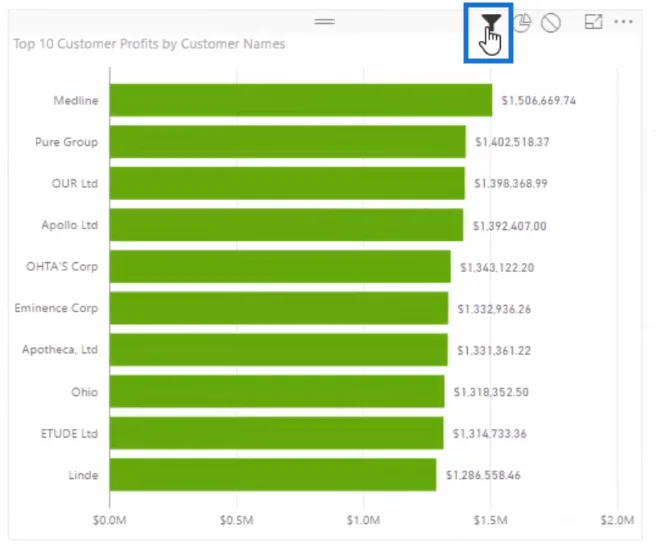Click the $1.0M axis tick label
Screen dimensions: 656x557
363,520
